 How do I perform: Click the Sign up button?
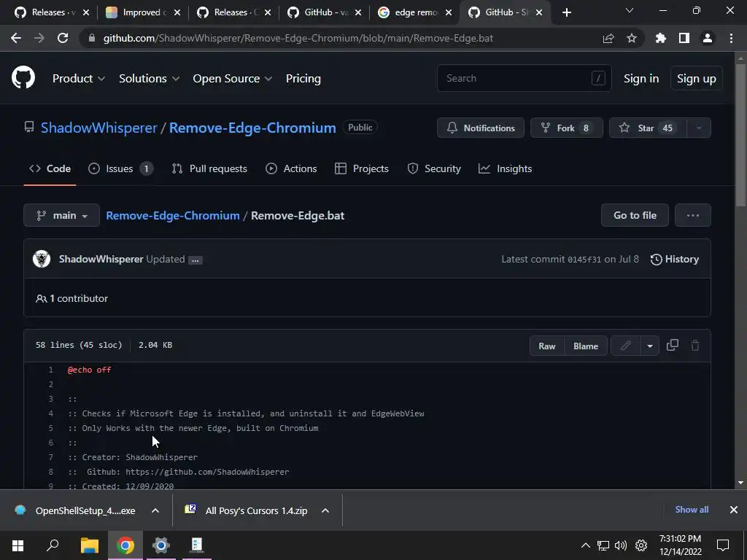point(697,79)
